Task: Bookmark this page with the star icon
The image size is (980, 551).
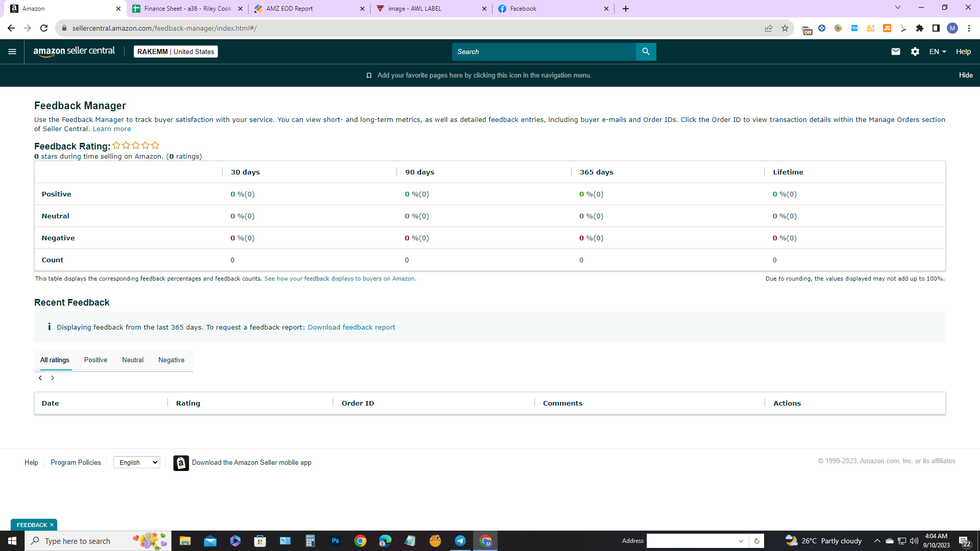Action: click(x=785, y=28)
